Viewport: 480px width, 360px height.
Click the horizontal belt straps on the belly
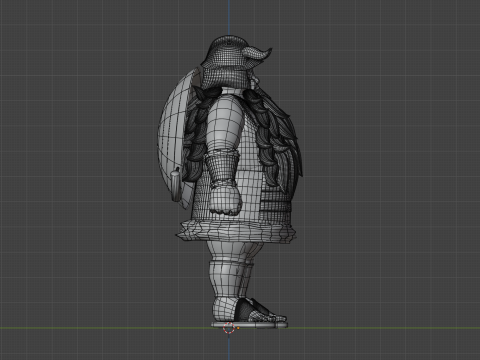point(276,203)
